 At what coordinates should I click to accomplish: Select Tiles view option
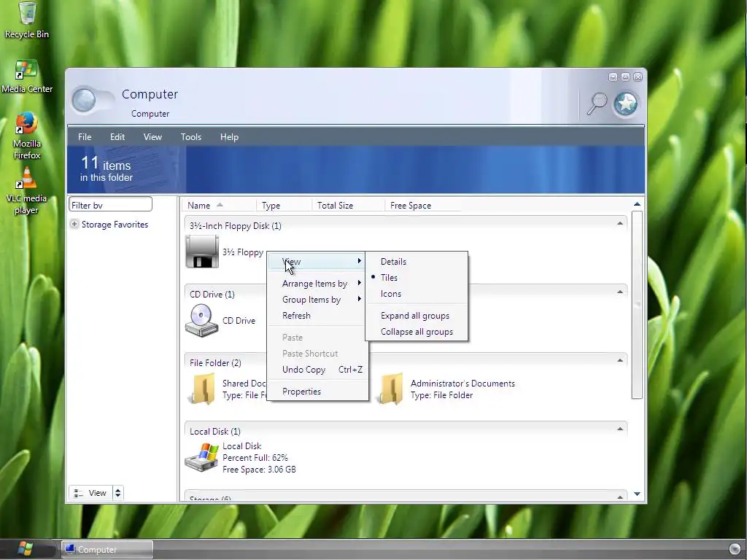(417, 278)
